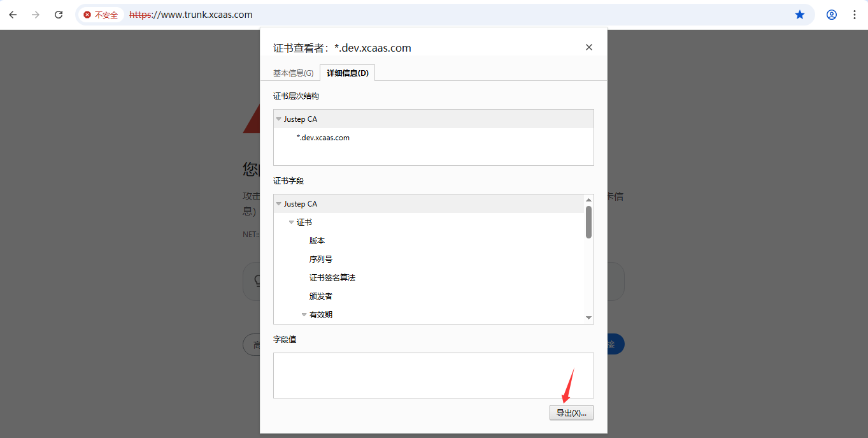Screen dimensions: 868x438
Task: Expand the 有效期 field node
Action: click(304, 315)
